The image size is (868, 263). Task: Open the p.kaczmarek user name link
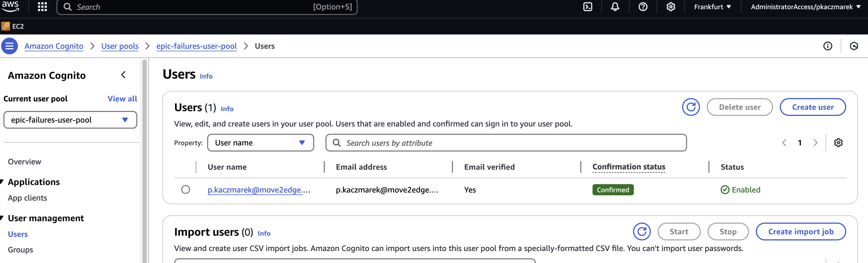click(259, 190)
